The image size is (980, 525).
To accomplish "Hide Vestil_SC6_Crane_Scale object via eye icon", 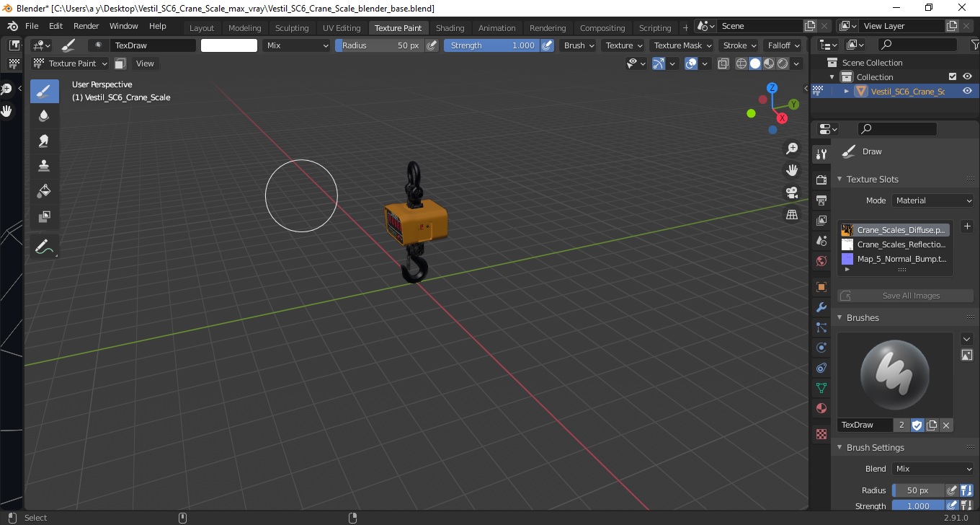I will point(968,91).
